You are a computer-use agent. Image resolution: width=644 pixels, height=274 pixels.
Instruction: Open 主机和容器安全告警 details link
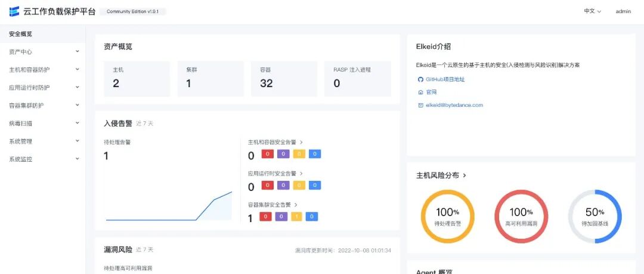pos(275,142)
